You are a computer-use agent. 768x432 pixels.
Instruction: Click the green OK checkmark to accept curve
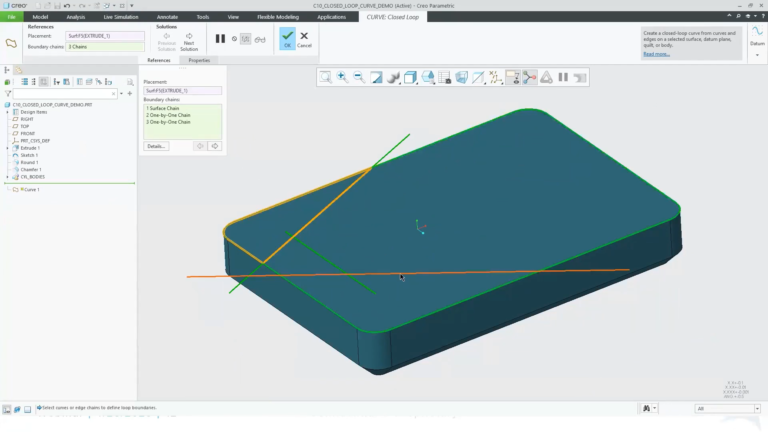point(288,38)
